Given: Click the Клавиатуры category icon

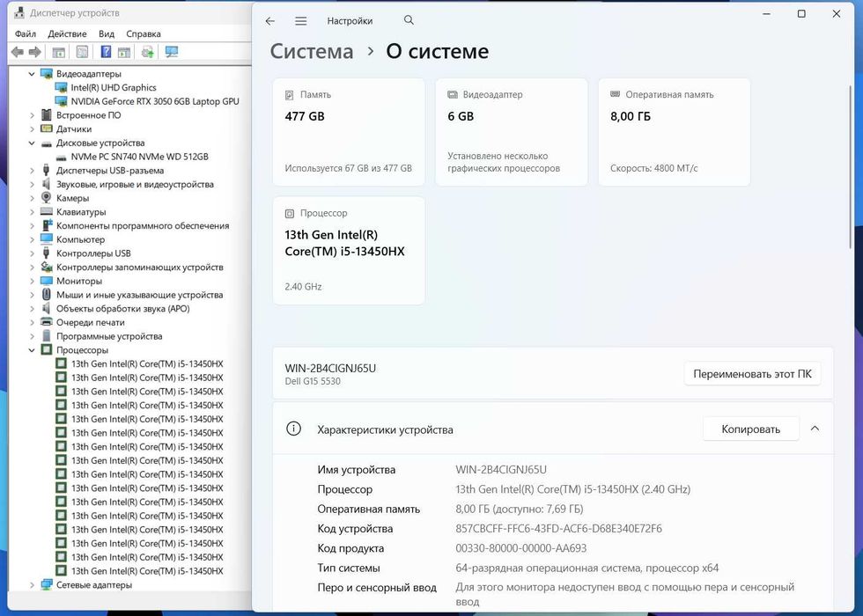Looking at the screenshot, I should click(47, 212).
